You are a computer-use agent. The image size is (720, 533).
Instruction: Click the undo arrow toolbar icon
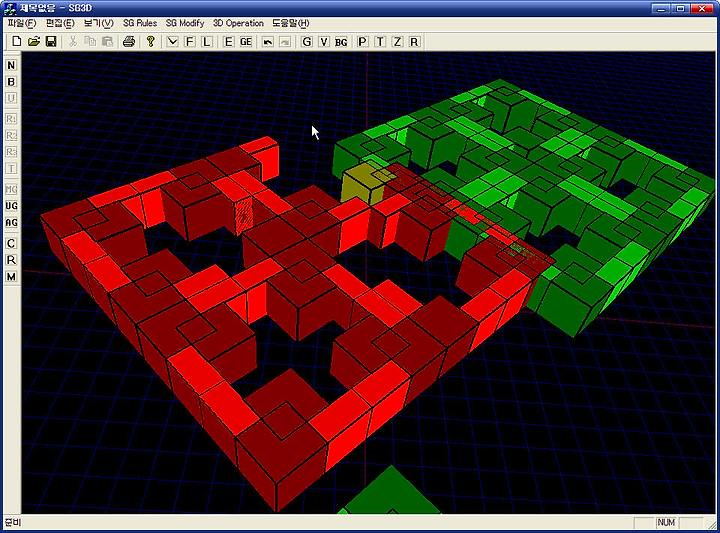tap(268, 42)
